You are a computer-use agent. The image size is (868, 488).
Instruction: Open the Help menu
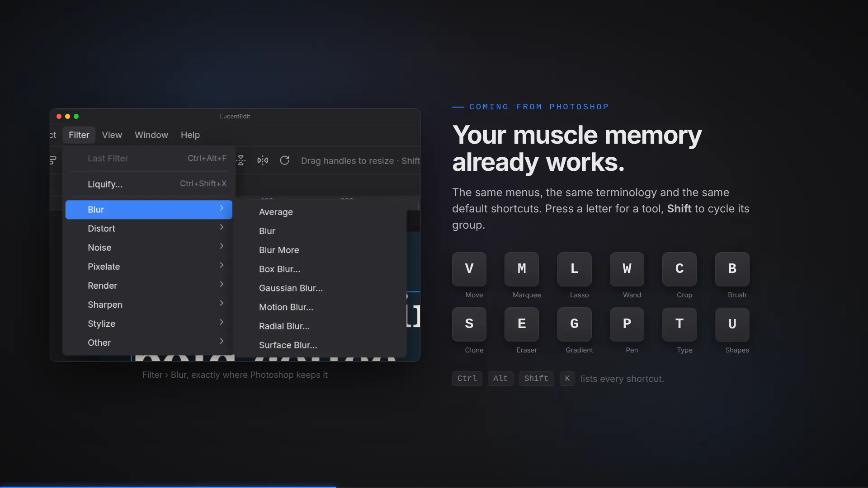[x=190, y=135]
